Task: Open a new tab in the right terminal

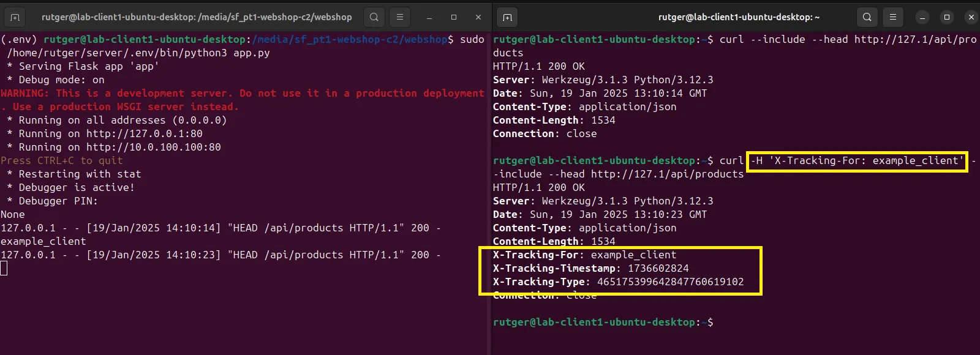Action: (507, 17)
